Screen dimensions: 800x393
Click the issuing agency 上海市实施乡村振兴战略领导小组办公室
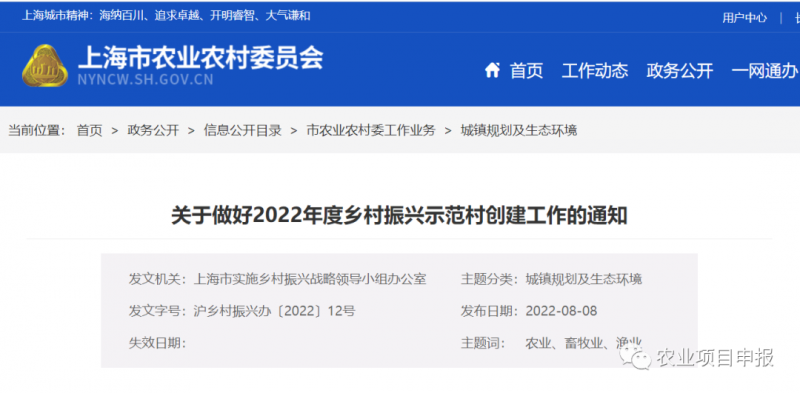click(x=310, y=279)
